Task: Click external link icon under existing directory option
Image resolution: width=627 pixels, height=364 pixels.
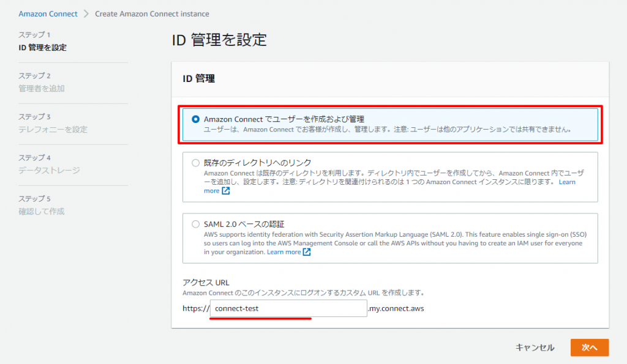Action: [226, 191]
